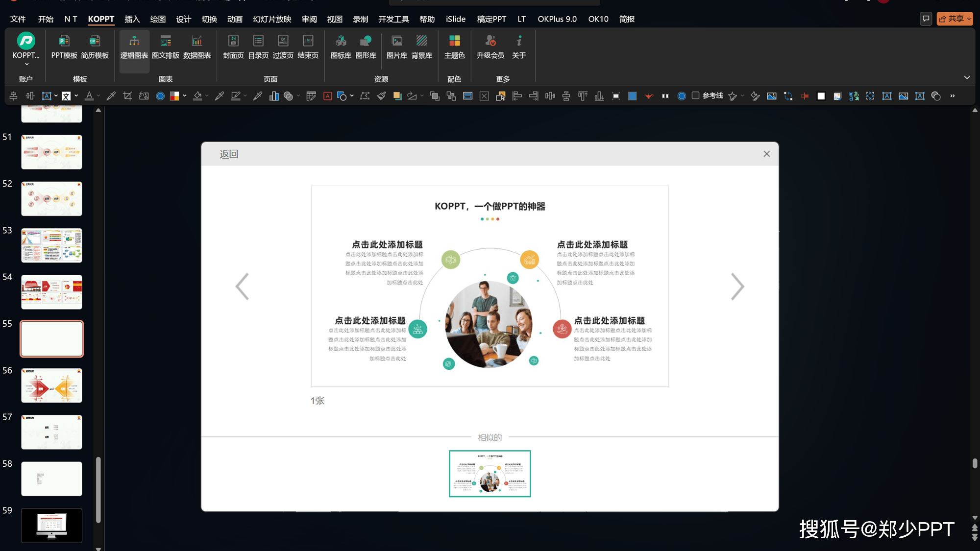
Task: Open 简历模板 resume templates
Action: 95,47
